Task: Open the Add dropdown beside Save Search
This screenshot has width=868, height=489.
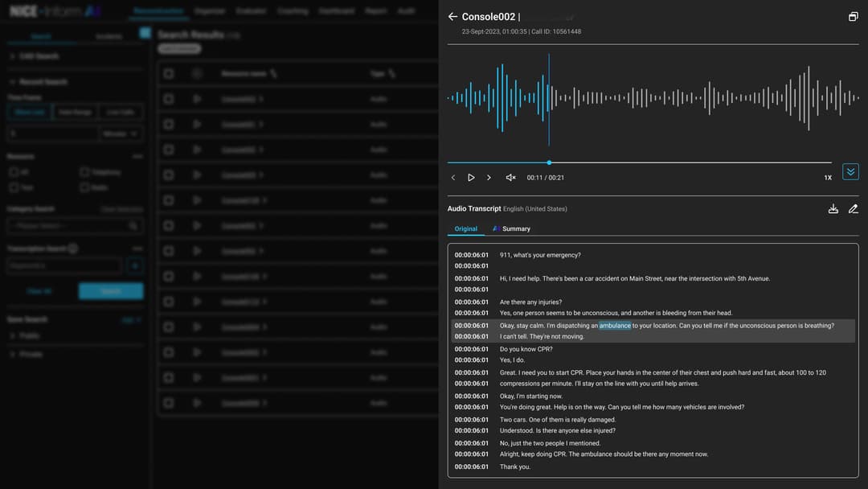Action: [131, 319]
